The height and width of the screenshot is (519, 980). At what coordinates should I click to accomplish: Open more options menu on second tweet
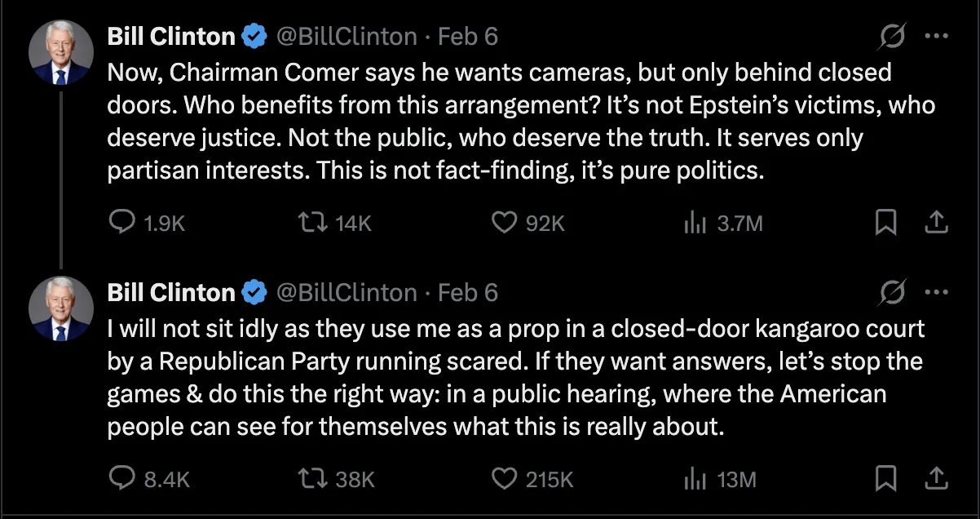[937, 292]
